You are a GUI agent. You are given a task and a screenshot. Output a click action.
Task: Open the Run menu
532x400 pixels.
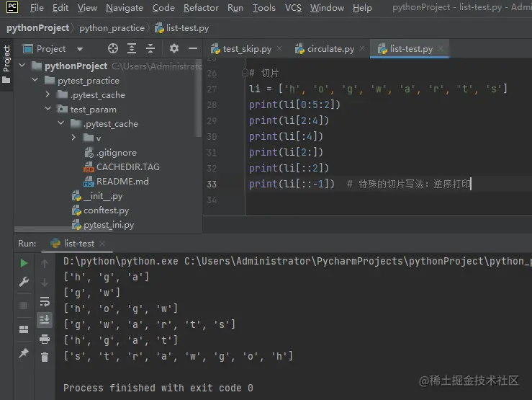click(235, 7)
